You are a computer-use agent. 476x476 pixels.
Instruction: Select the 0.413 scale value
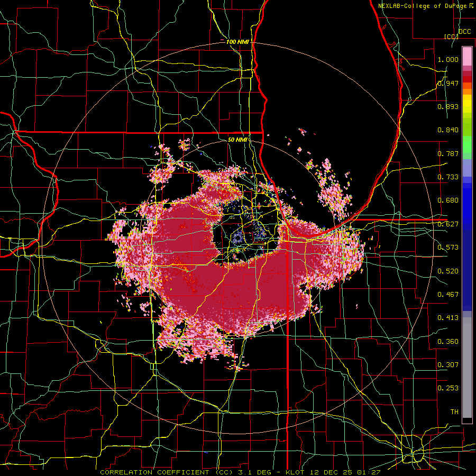click(448, 318)
